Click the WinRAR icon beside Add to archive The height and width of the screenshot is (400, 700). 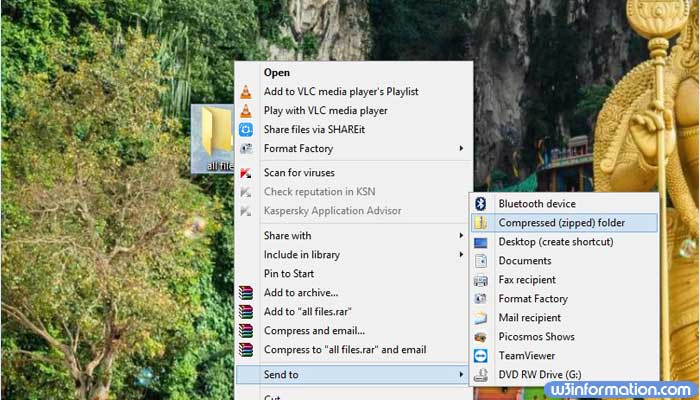point(246,293)
